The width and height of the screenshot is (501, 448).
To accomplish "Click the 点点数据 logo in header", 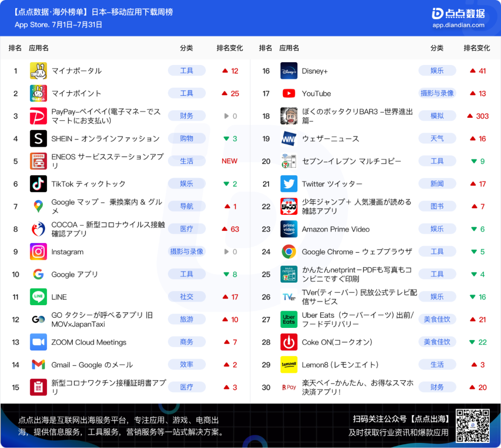I will coord(458,13).
